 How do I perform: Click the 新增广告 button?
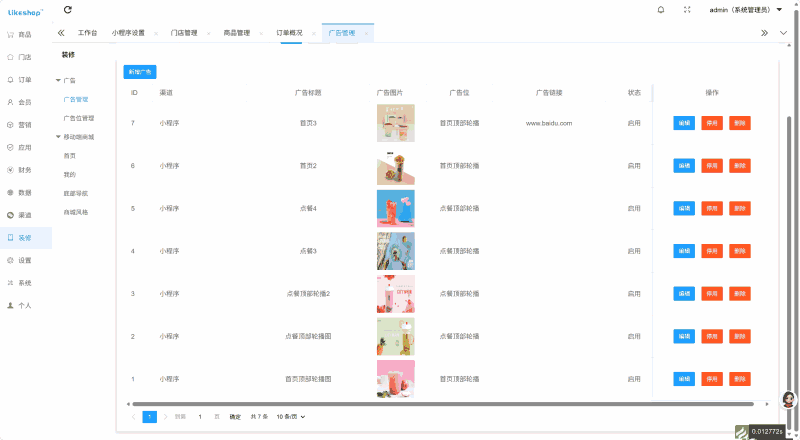pos(140,72)
